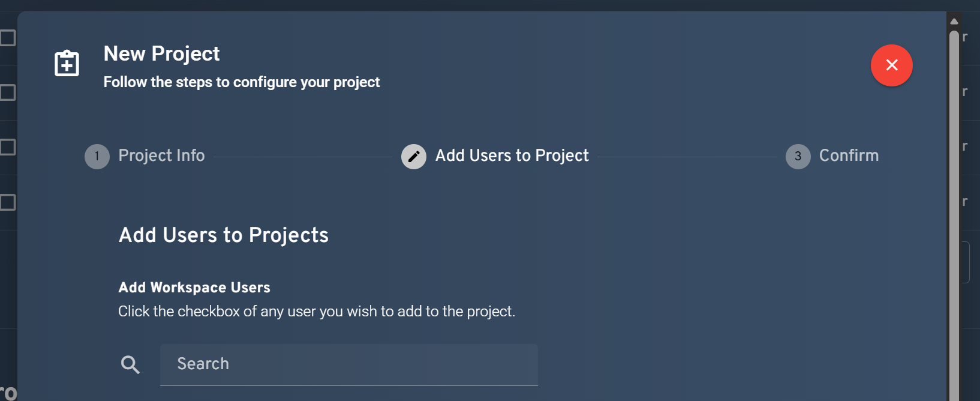This screenshot has height=401, width=980.
Task: Click the step 1 numbered circle
Action: click(97, 156)
